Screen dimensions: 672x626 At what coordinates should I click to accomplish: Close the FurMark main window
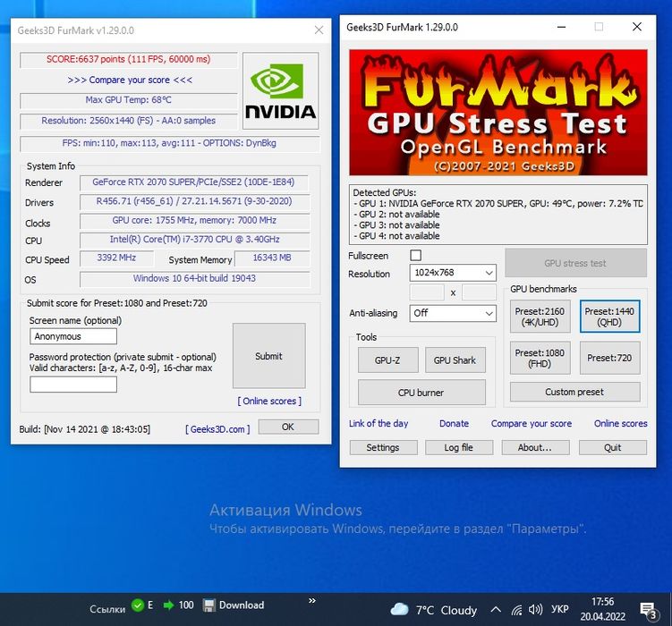pos(637,27)
